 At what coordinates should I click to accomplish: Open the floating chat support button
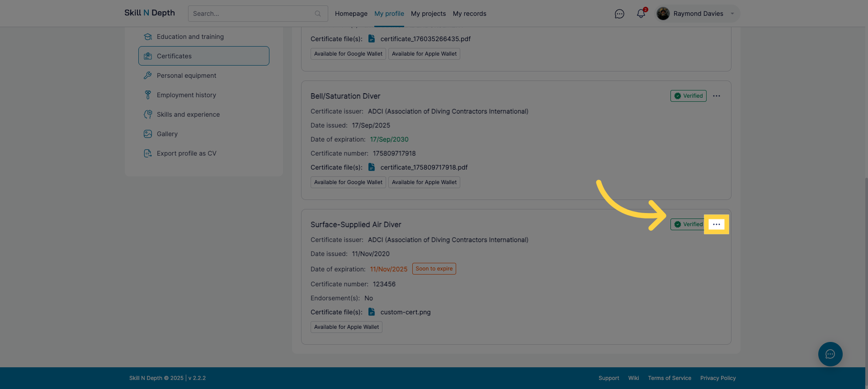click(830, 354)
